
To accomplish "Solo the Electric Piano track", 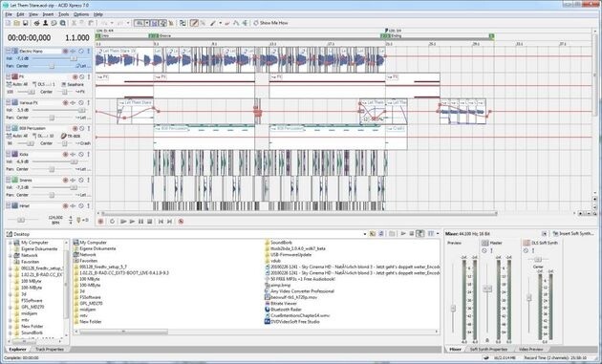I will [88, 51].
